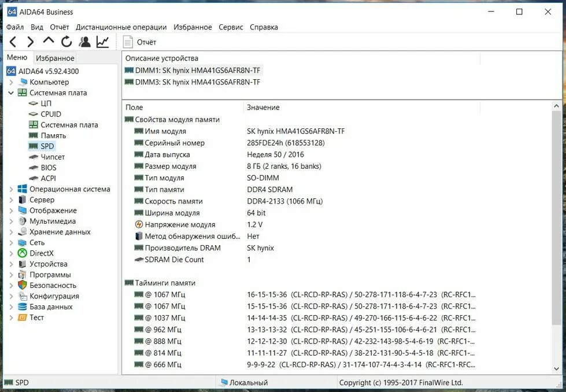Select the Напряжение модуля row
This screenshot has height=392, width=566.
pos(301,224)
